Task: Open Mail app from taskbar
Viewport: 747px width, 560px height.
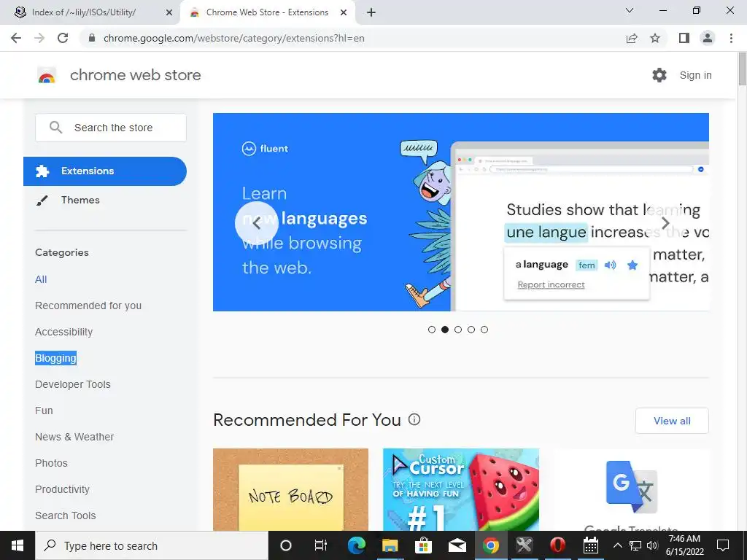Action: click(x=457, y=545)
